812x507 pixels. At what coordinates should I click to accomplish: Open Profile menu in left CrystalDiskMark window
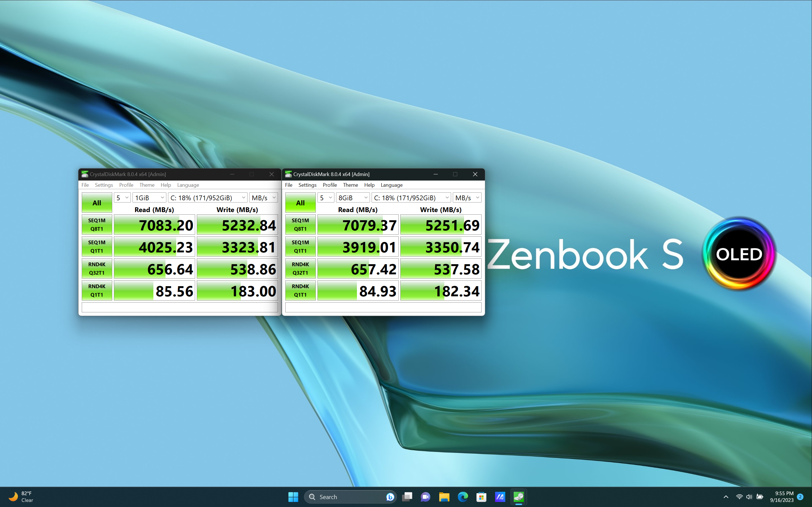point(126,185)
